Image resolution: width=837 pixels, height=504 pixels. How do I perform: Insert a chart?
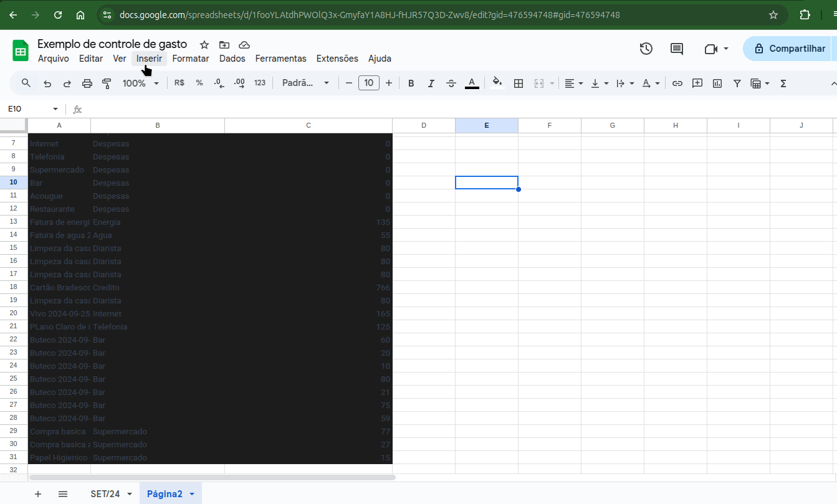pyautogui.click(x=717, y=83)
